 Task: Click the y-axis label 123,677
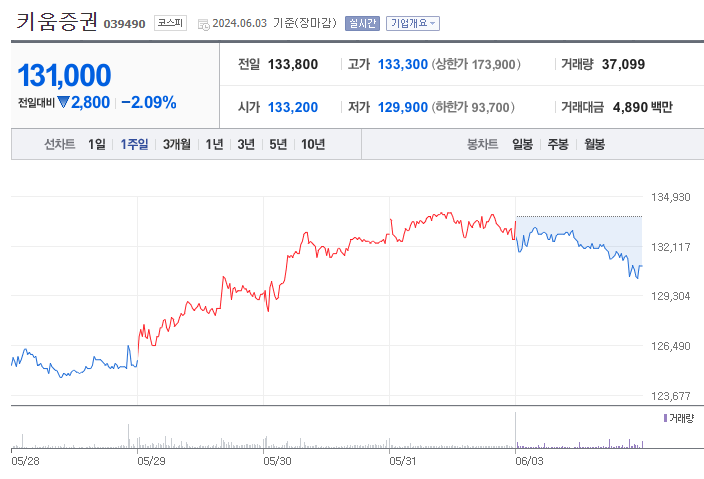click(670, 396)
